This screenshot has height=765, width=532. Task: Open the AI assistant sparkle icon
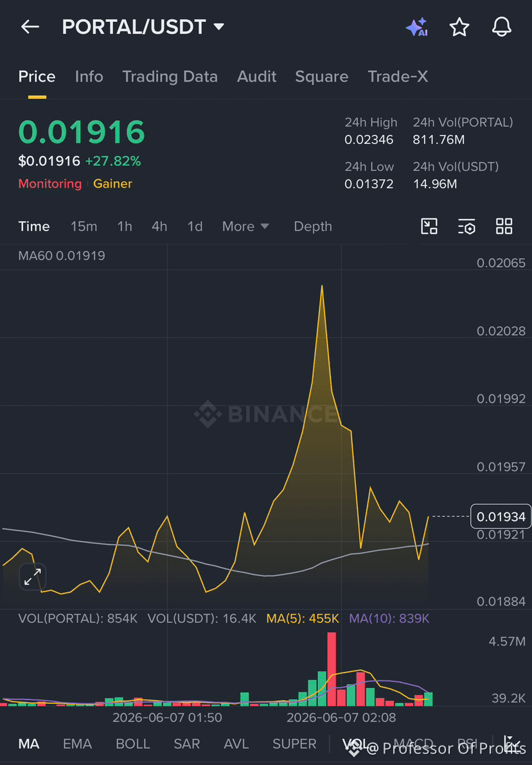417,27
